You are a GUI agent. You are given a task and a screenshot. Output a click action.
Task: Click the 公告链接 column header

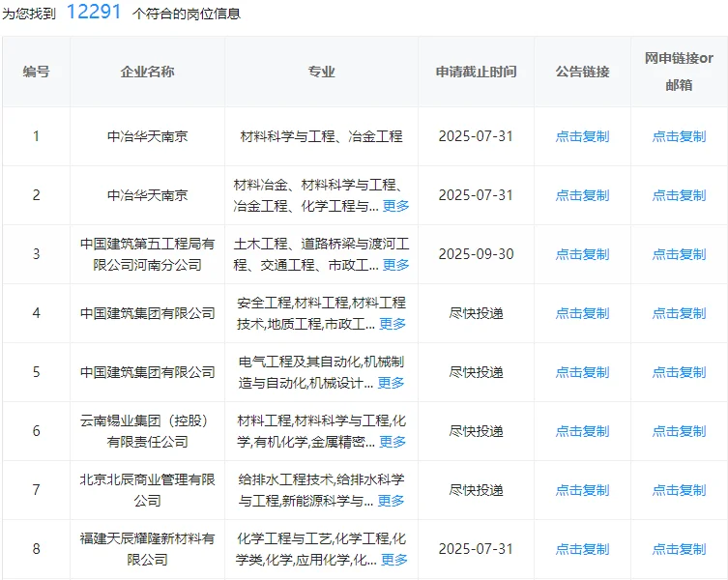(x=582, y=72)
